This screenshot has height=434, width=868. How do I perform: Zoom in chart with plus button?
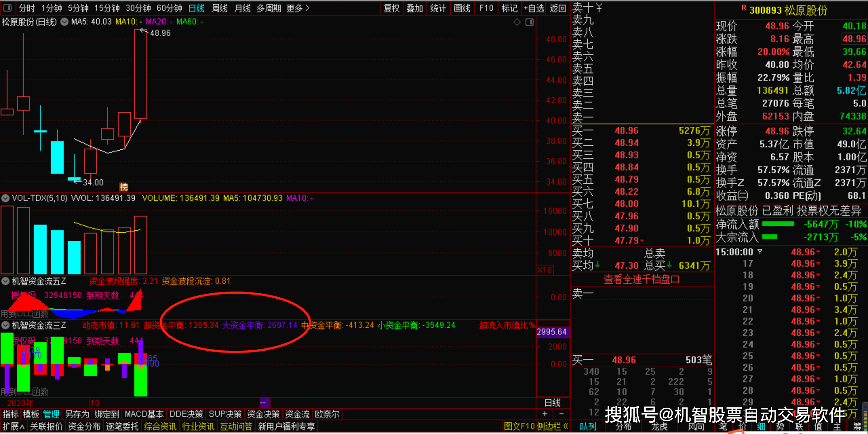pos(545,414)
